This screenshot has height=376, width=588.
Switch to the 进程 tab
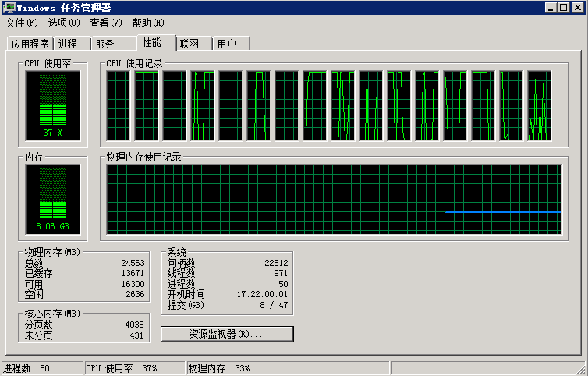click(x=72, y=44)
